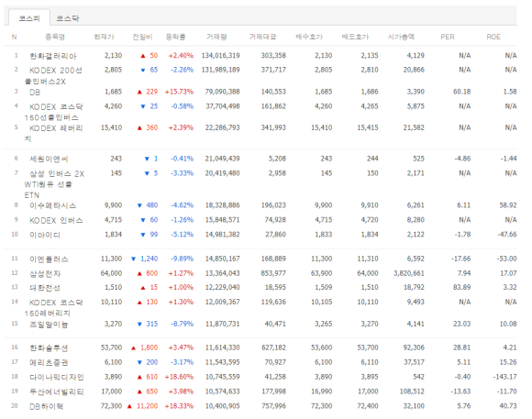Viewport: 532px width, 419px height.
Task: Select the market cap value 3,820,661
Action: (x=409, y=273)
